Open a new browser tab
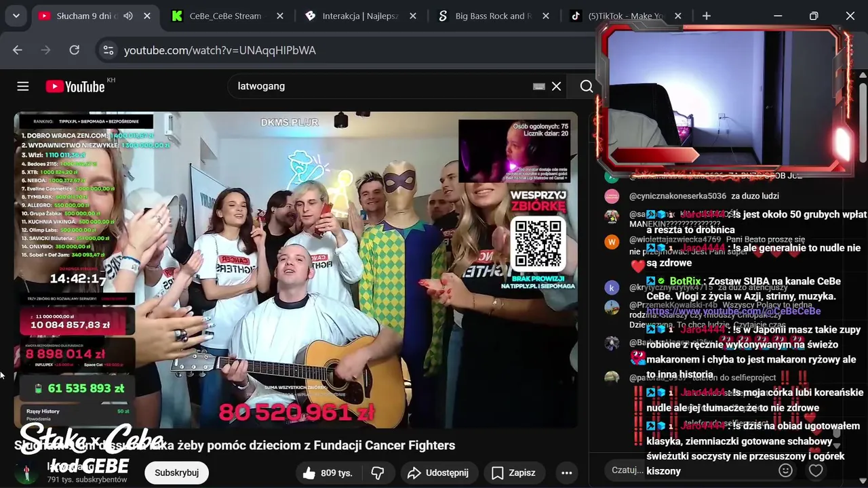This screenshot has height=488, width=868. pyautogui.click(x=707, y=16)
